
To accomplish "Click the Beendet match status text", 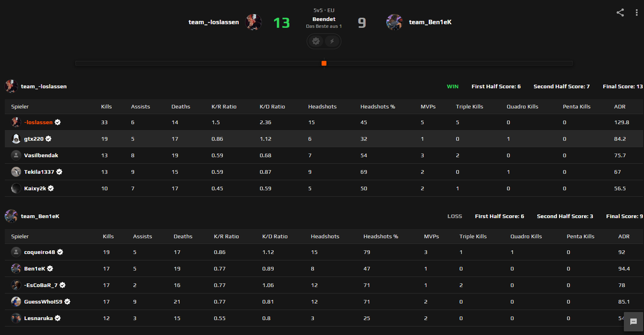I will click(x=324, y=19).
